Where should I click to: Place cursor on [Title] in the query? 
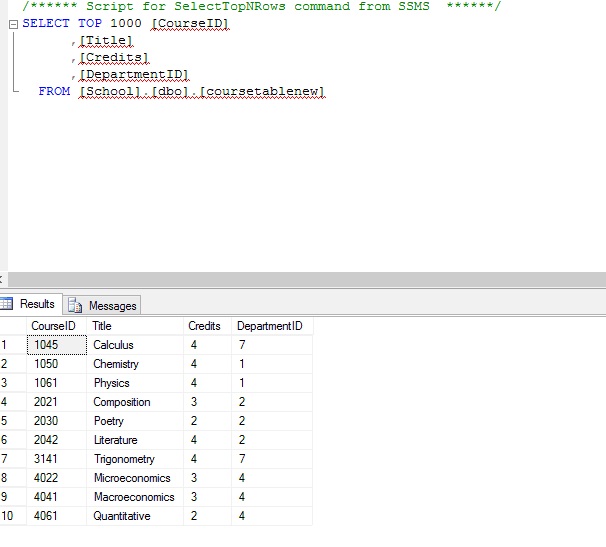pos(106,41)
